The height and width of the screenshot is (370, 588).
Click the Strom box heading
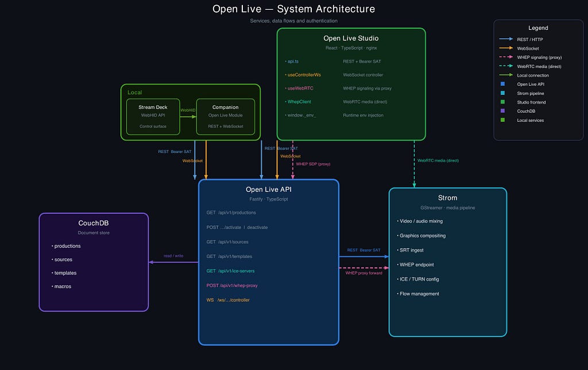447,198
